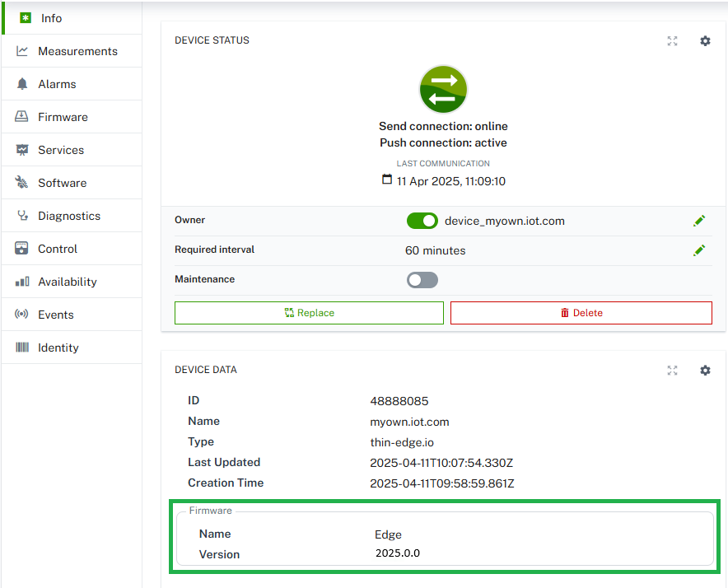Click the Firmware version 2025.0.0 value
728x588 pixels.
(398, 553)
